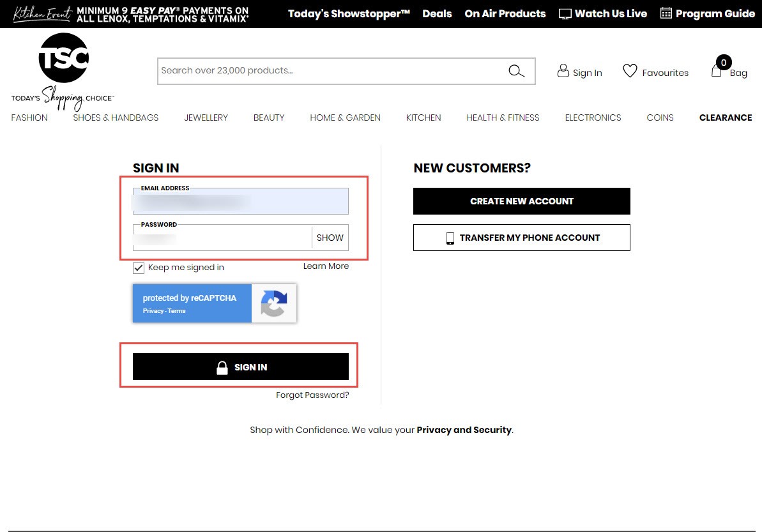762x532 pixels.
Task: Open Home & Garden category
Action: coord(345,118)
